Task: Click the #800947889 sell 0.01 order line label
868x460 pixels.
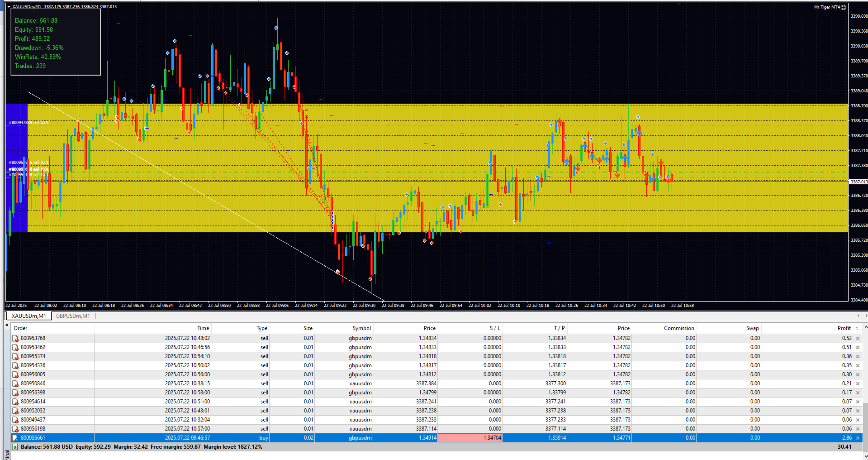Action: [28, 123]
